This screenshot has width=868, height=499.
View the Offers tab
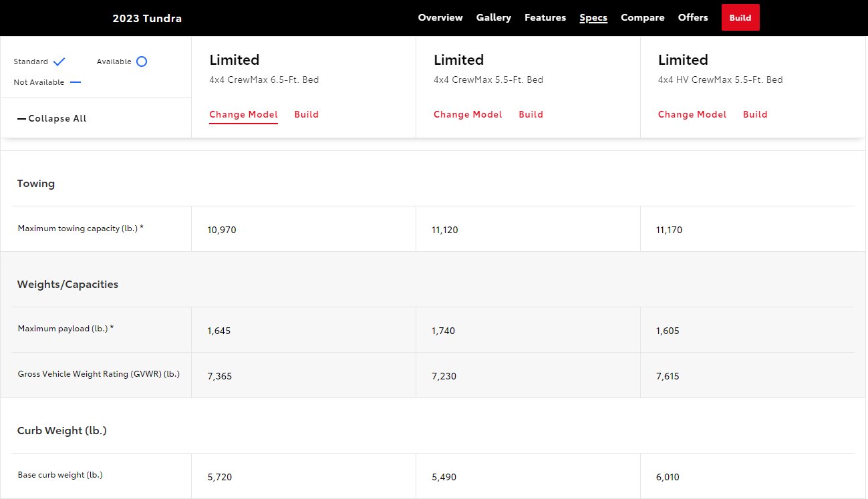[x=693, y=18]
